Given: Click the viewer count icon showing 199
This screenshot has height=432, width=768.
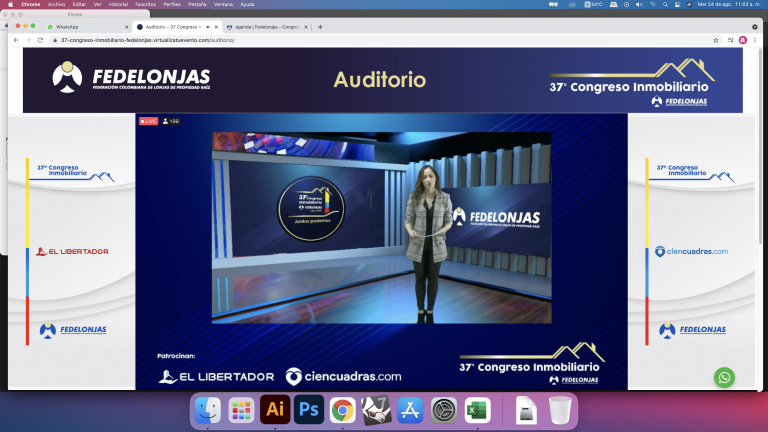Looking at the screenshot, I should [x=171, y=121].
